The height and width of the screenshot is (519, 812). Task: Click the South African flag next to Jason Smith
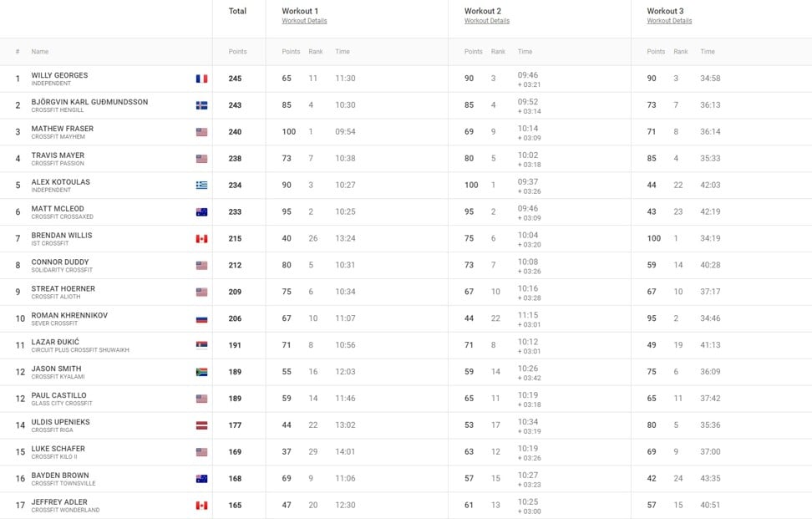coord(201,372)
